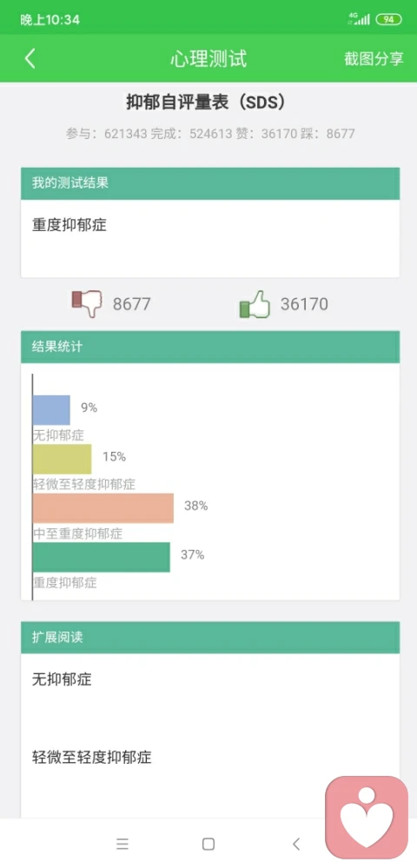Click the green 37% bar
This screenshot has width=417, height=868.
102,557
